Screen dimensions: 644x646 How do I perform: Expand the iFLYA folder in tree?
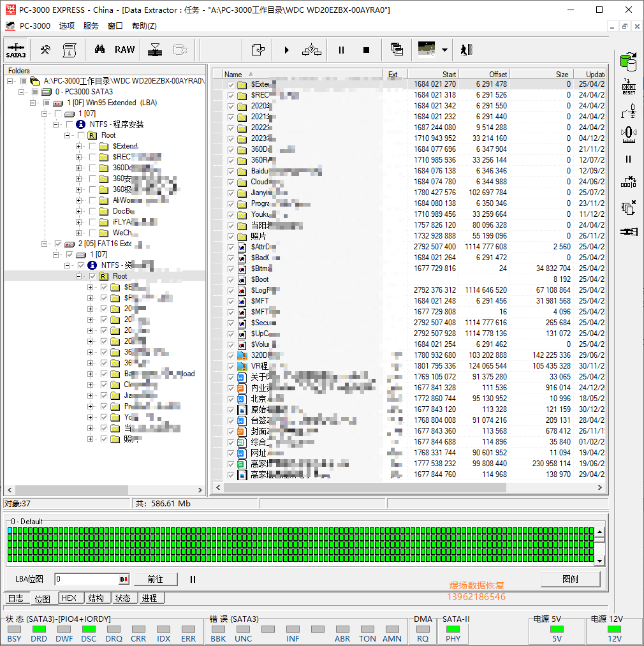(x=78, y=222)
